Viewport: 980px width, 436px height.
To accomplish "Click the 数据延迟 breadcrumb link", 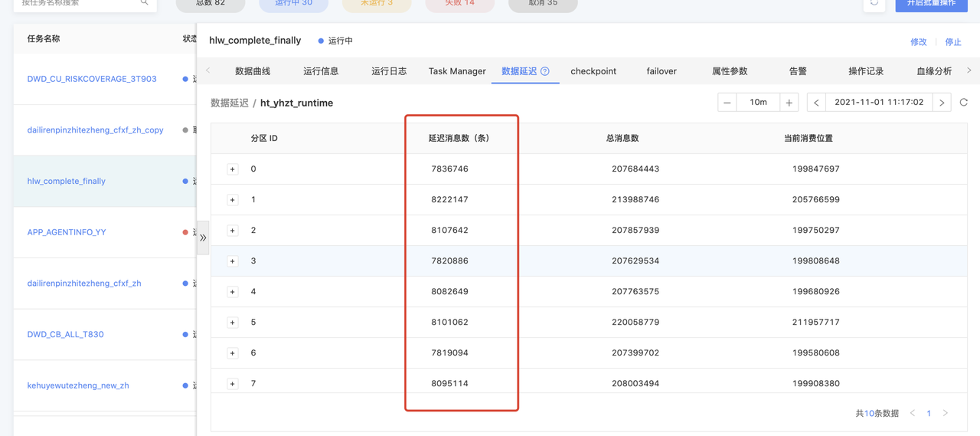I will coord(229,103).
